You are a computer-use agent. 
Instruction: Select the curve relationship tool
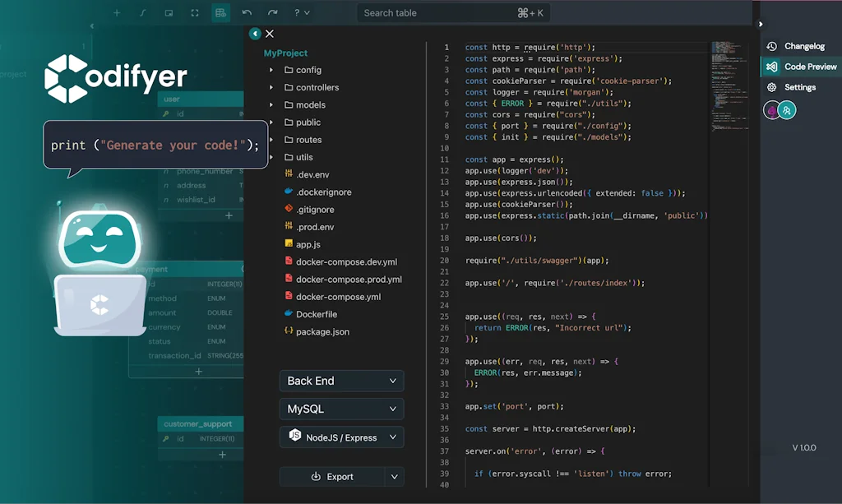point(143,12)
